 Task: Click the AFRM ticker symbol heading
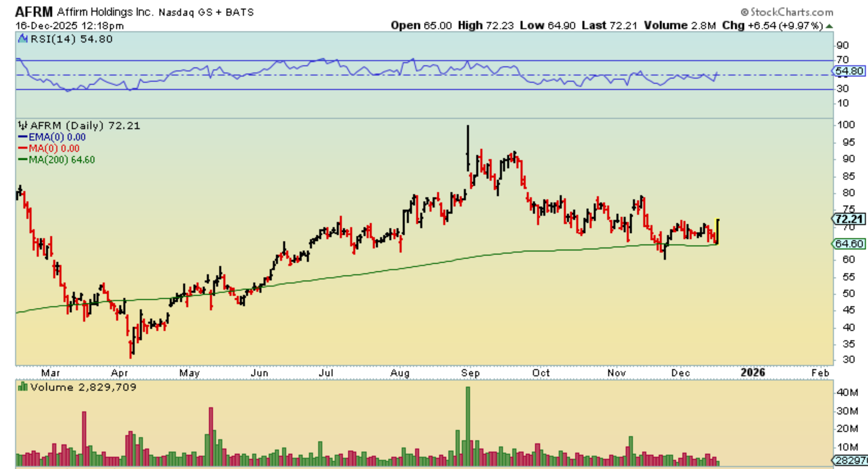(34, 12)
